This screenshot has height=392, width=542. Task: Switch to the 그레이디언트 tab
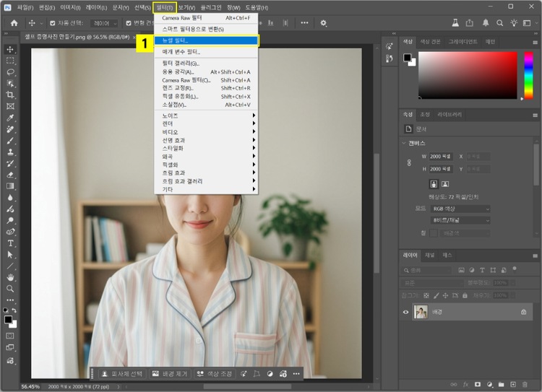(x=463, y=42)
